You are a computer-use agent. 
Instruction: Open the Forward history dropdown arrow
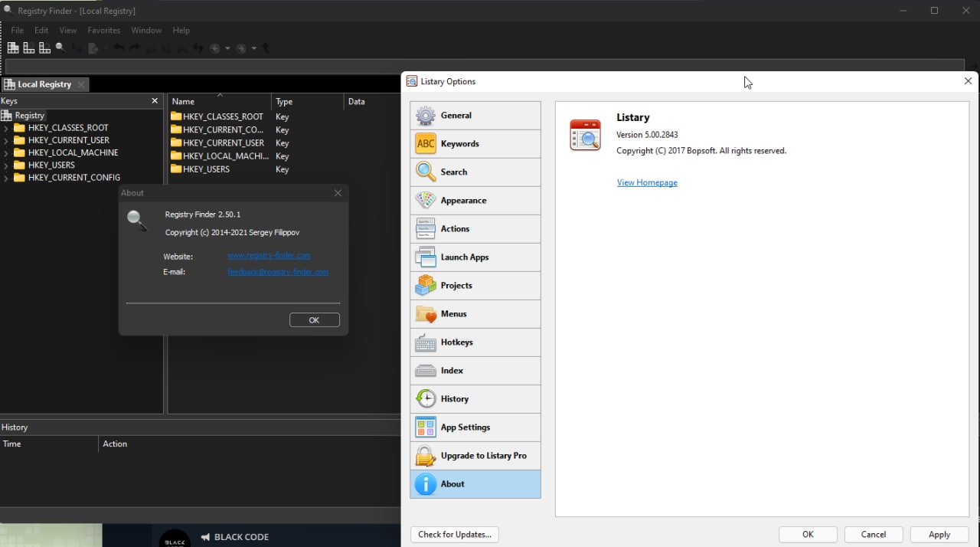tap(253, 49)
